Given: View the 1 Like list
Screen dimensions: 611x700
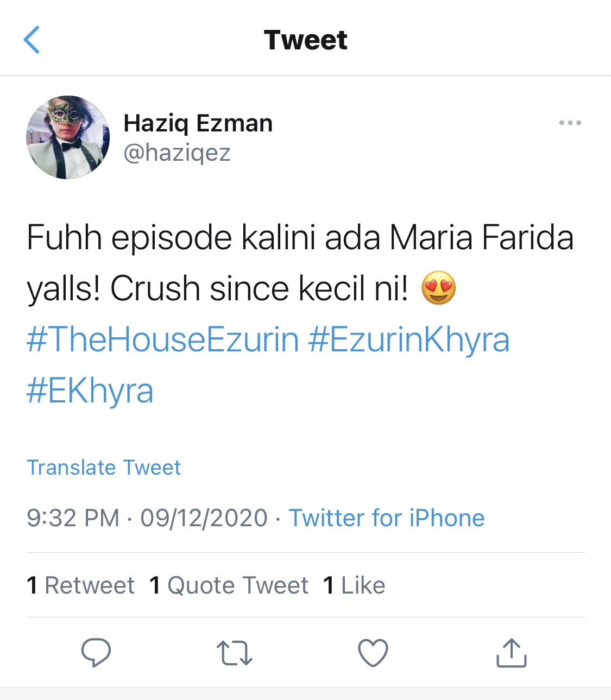Looking at the screenshot, I should (354, 585).
